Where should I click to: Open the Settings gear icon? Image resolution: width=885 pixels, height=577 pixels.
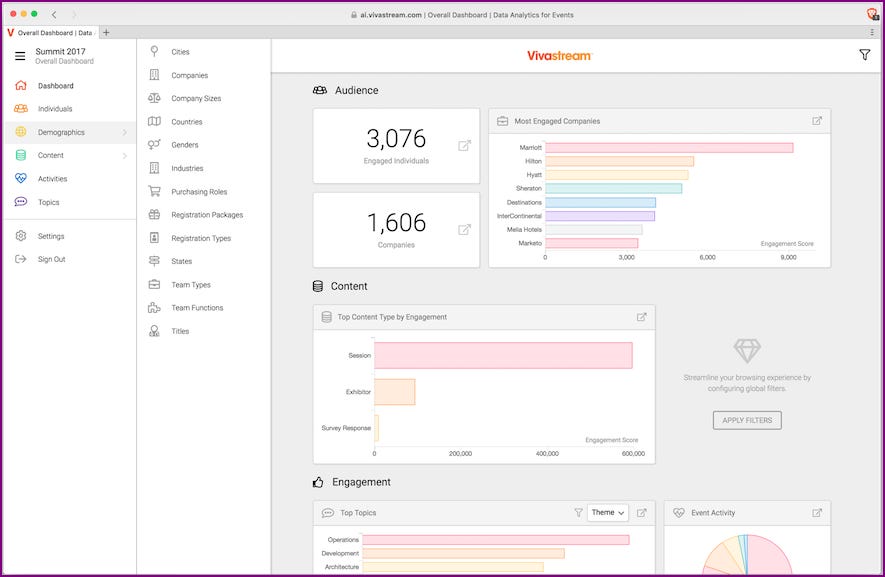20,235
